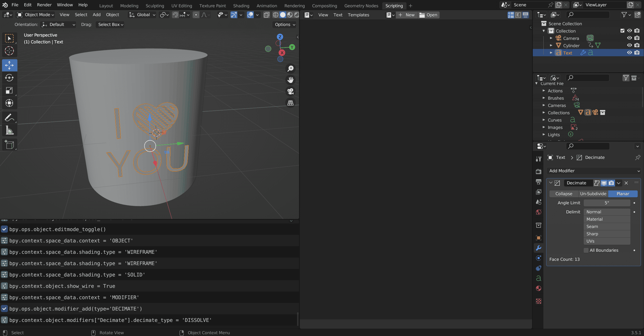Click Open text file button
The width and height of the screenshot is (644, 336).
click(x=428, y=15)
